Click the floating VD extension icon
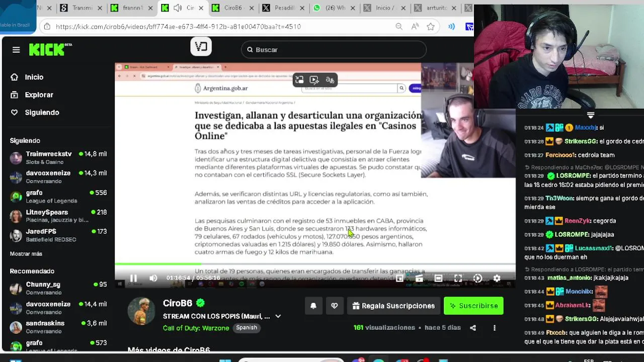Viewport: 644px width, 362px height. pos(201,47)
